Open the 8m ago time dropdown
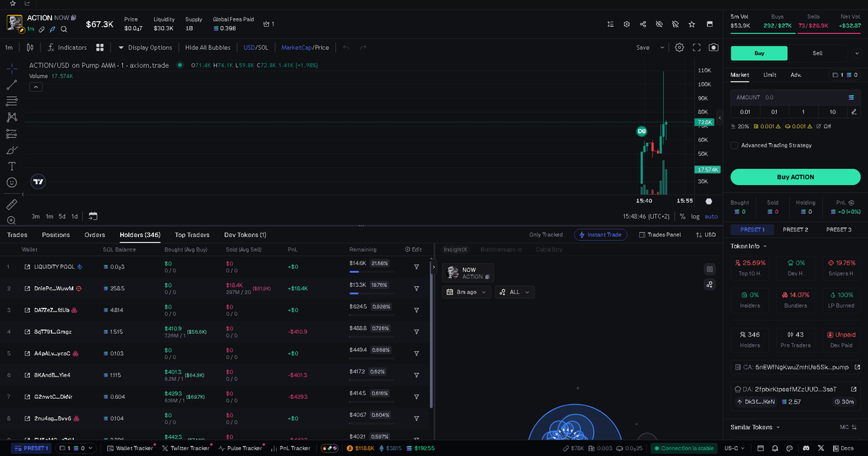Viewport: 868px width, 456px height. click(x=467, y=292)
